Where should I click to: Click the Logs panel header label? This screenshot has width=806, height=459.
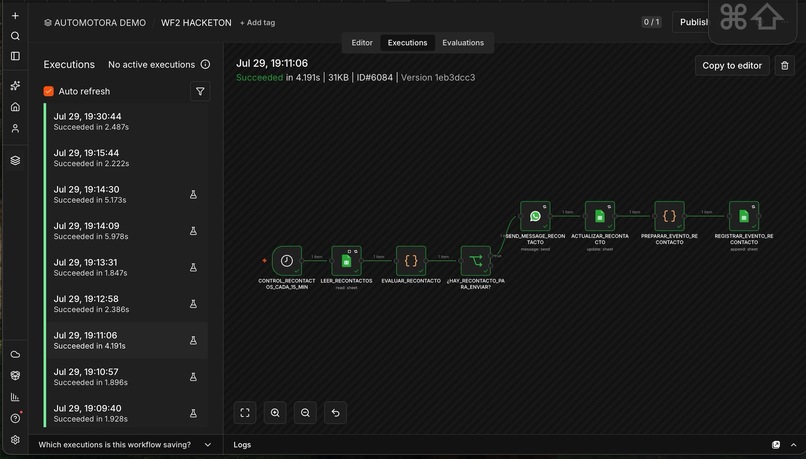pyautogui.click(x=242, y=445)
